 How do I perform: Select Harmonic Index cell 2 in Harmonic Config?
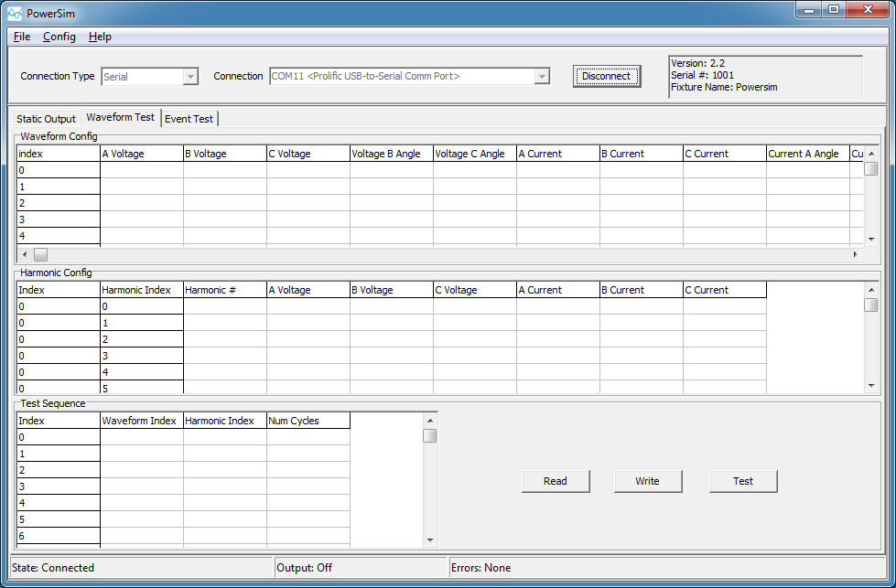point(142,339)
